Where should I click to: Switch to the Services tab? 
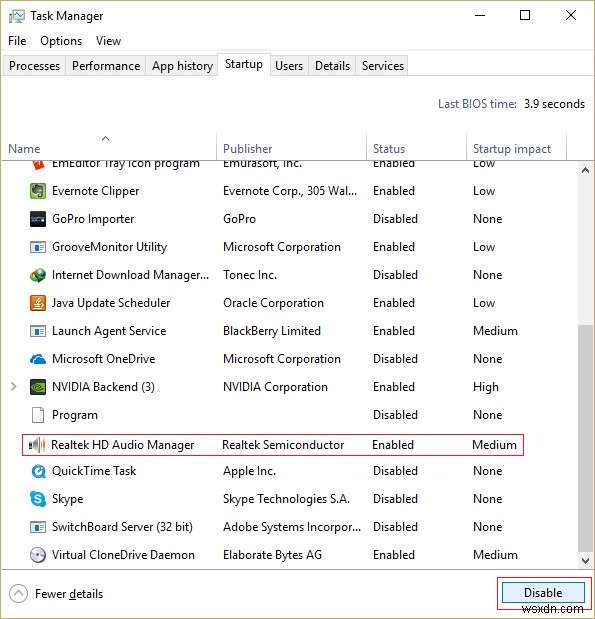tap(383, 66)
